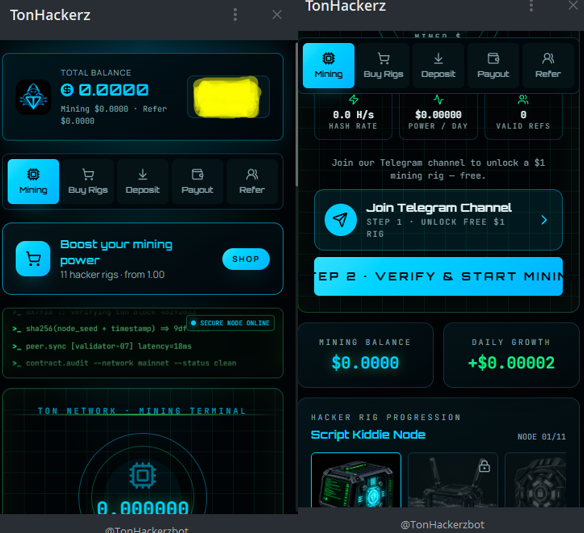Click the paper plane Telegram icon
Screen dimensions: 584x533
pos(340,220)
